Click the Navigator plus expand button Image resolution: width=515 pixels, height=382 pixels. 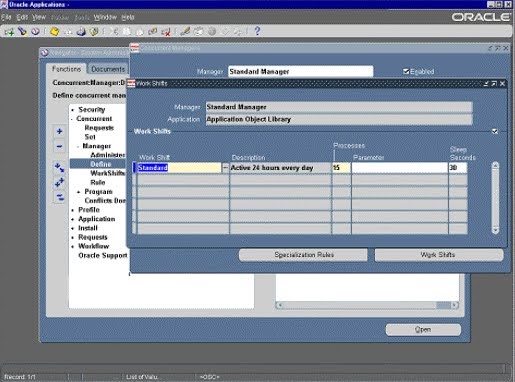click(x=59, y=131)
